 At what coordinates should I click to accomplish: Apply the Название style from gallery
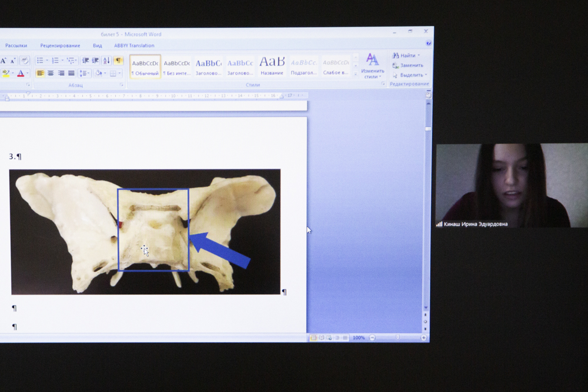point(272,66)
